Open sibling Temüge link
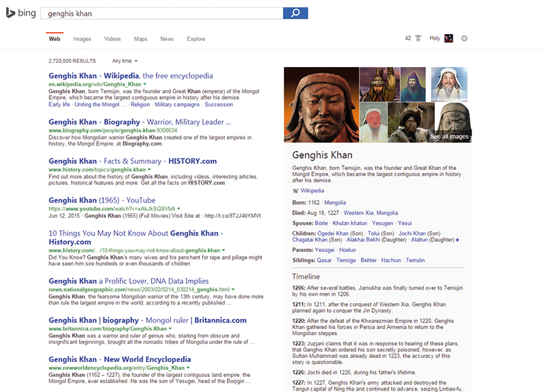The width and height of the screenshot is (547, 392). (346, 260)
